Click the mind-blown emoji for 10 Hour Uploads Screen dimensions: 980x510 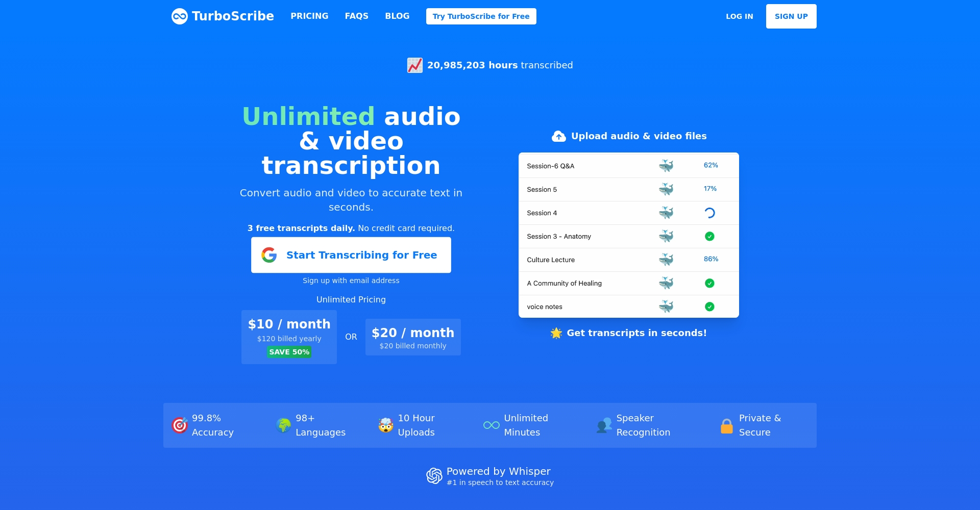[x=386, y=425]
